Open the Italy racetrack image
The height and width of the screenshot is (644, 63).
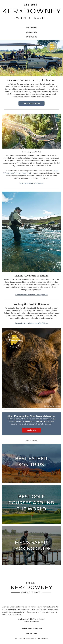pos(31,131)
